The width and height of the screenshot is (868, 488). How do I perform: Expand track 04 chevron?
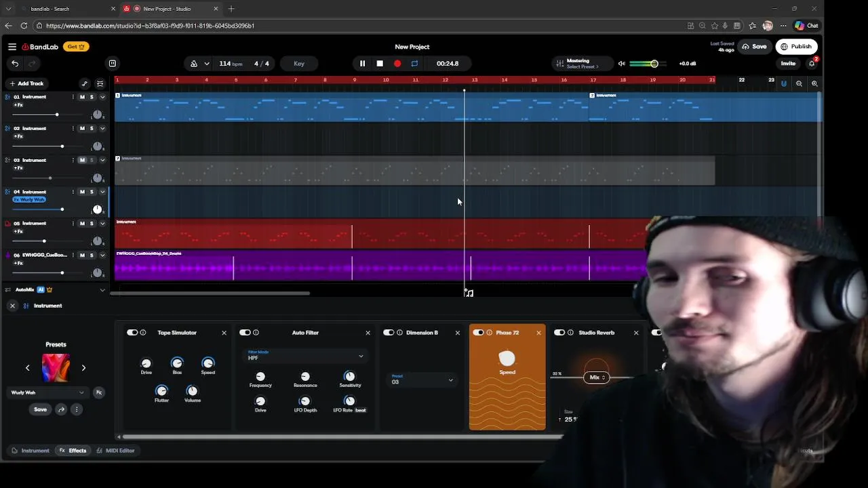(102, 192)
